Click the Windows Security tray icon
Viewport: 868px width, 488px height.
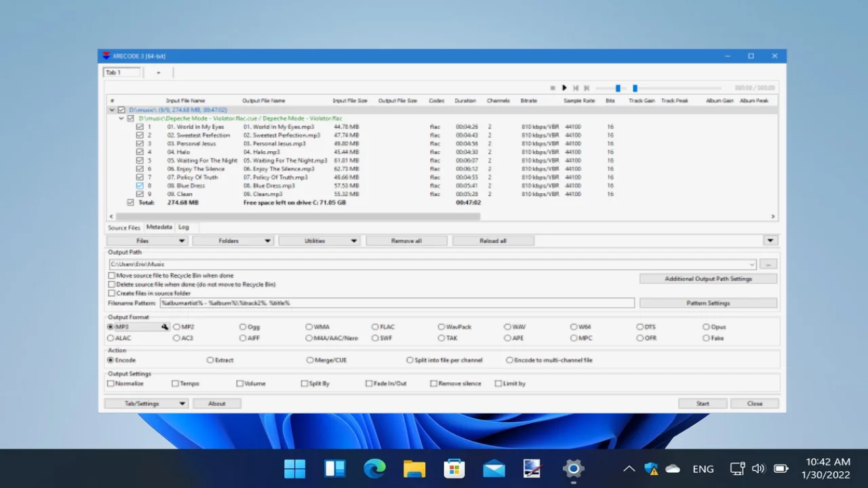point(652,468)
